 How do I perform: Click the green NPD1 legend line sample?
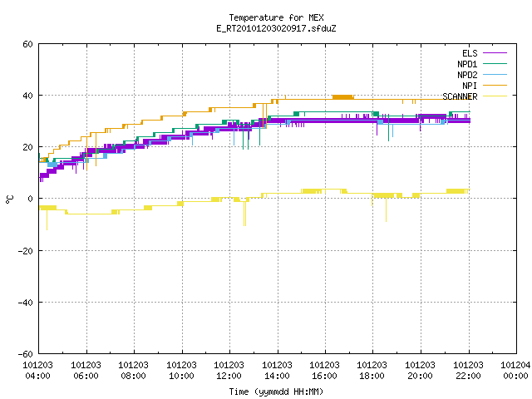[495, 63]
